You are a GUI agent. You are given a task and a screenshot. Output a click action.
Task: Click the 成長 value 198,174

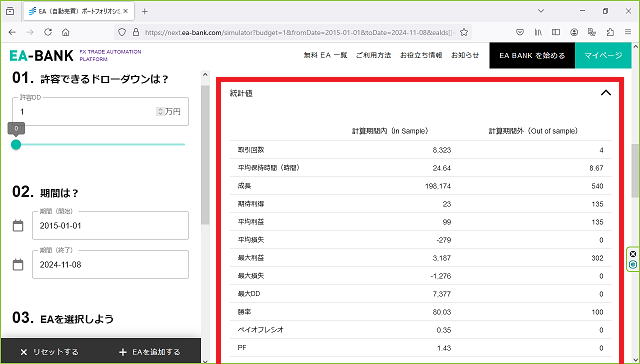[438, 186]
